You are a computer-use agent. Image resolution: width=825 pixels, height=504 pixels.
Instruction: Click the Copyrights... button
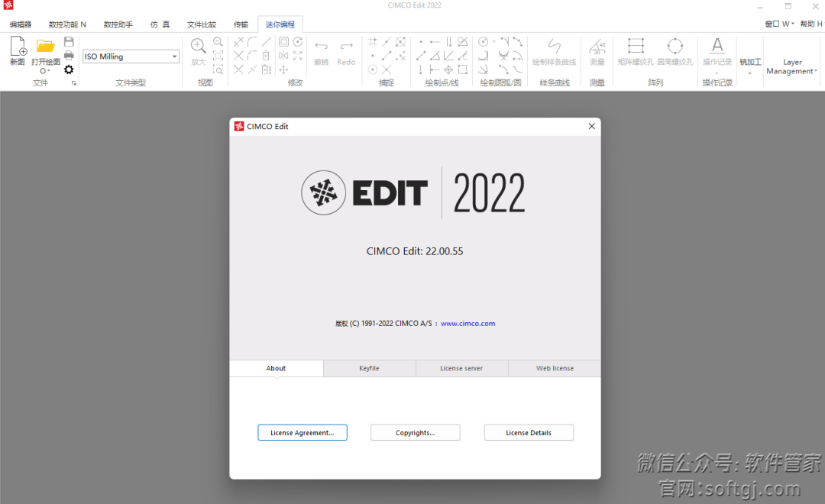(x=415, y=432)
